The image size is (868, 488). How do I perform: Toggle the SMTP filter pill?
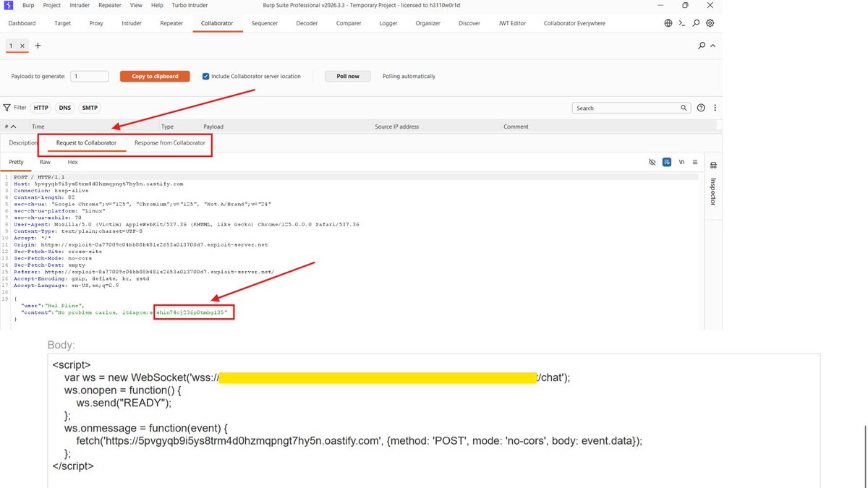90,108
